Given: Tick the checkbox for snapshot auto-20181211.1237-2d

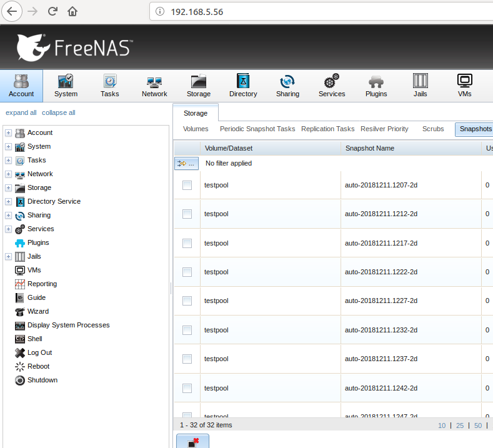Looking at the screenshot, I should tap(187, 359).
